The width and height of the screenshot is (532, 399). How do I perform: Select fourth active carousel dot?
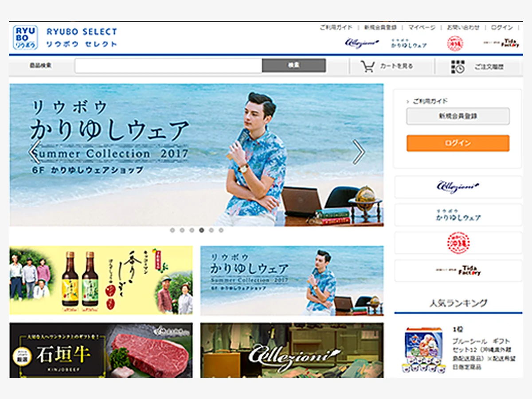tap(202, 230)
